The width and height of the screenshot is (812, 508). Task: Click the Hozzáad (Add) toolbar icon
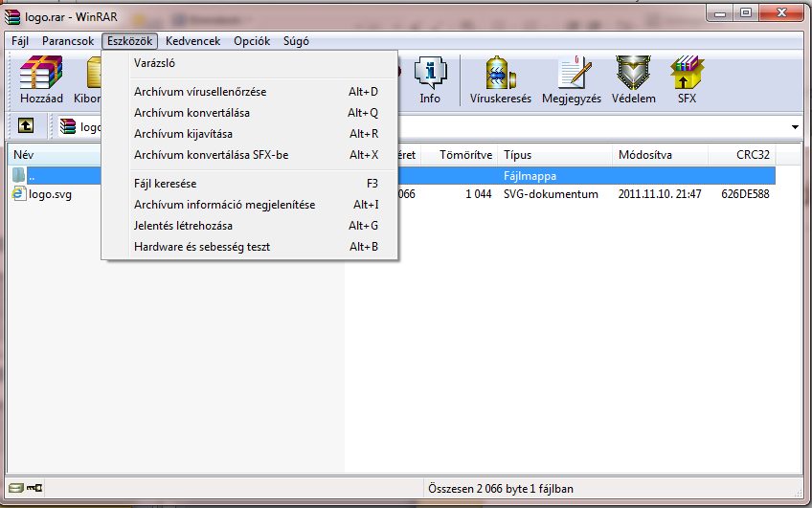pos(41,79)
